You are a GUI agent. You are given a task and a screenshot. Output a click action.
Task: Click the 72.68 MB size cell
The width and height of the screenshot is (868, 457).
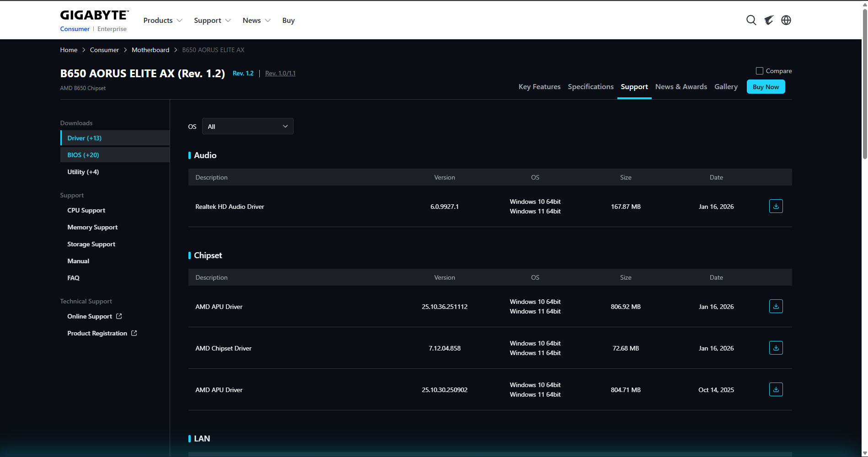pos(626,348)
